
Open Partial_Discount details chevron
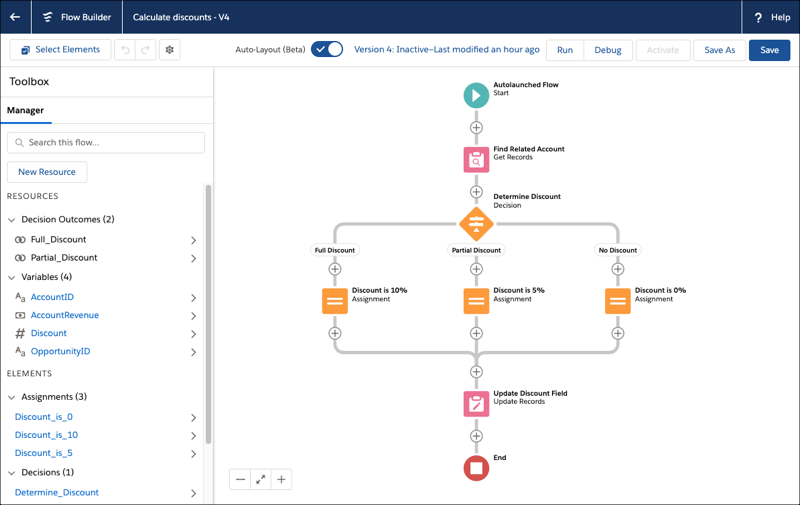(x=193, y=259)
